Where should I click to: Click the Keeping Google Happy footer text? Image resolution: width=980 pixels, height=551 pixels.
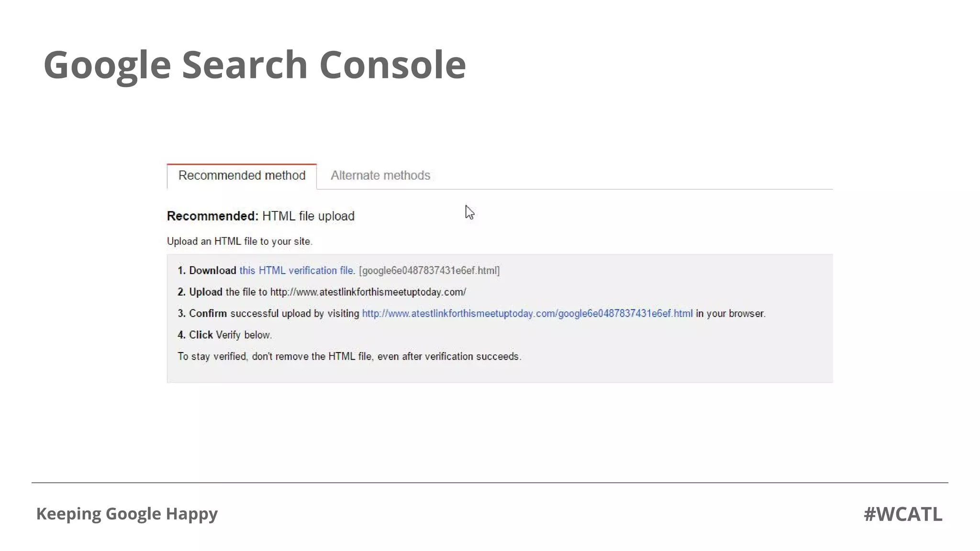tap(127, 514)
